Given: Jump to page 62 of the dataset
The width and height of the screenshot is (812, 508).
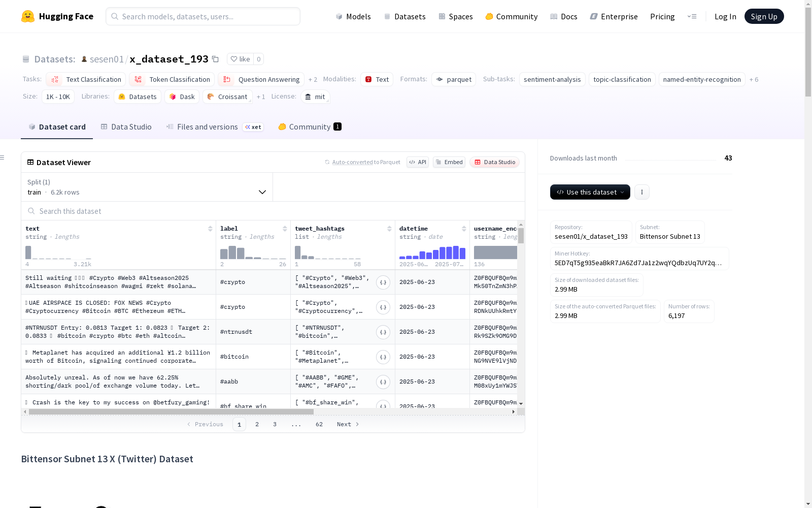Looking at the screenshot, I should [x=319, y=424].
